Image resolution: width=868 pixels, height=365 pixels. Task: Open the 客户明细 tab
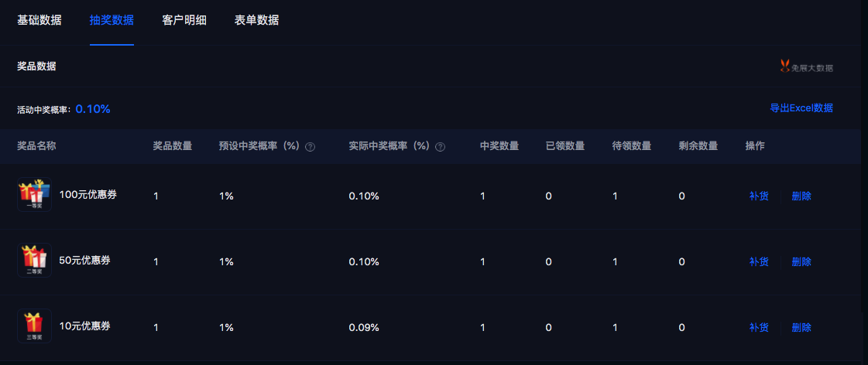tap(184, 20)
